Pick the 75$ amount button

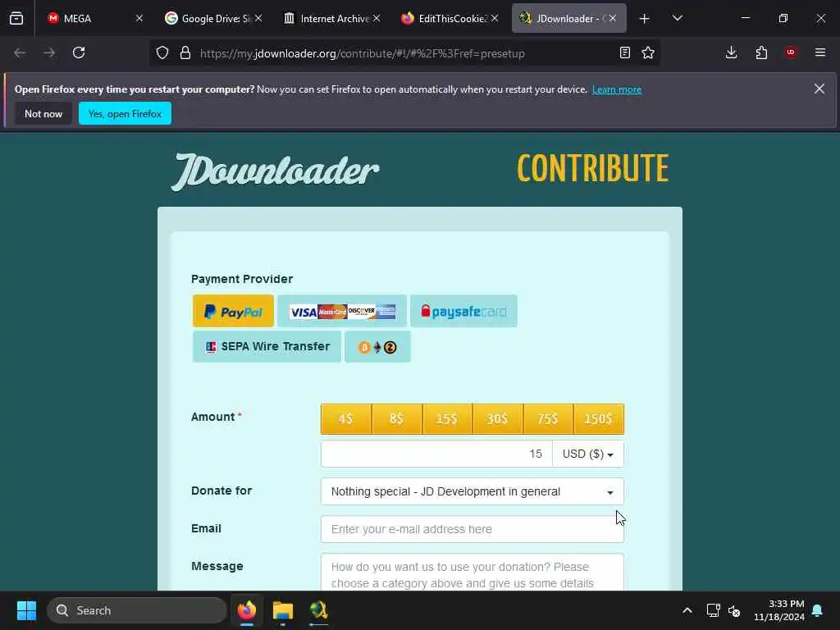click(547, 419)
